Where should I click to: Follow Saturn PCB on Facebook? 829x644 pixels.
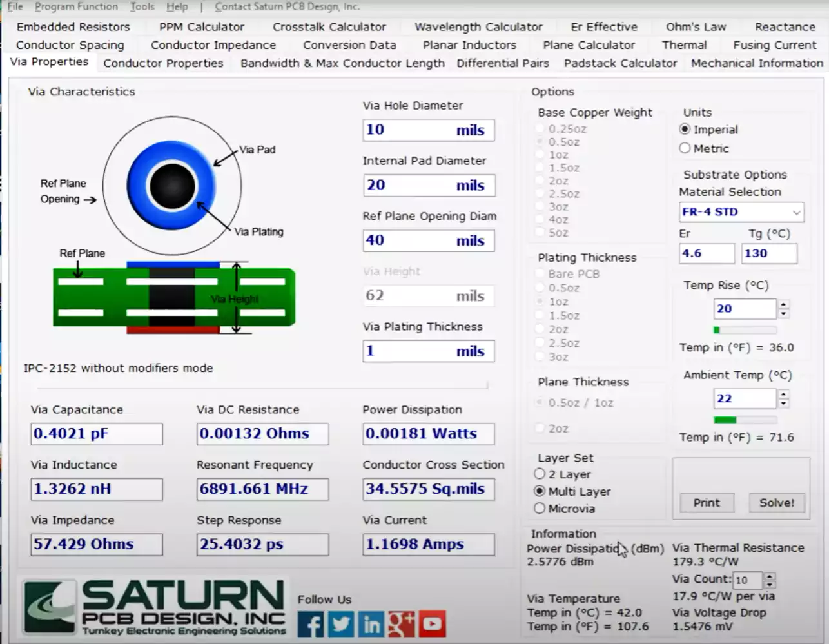[x=311, y=624]
